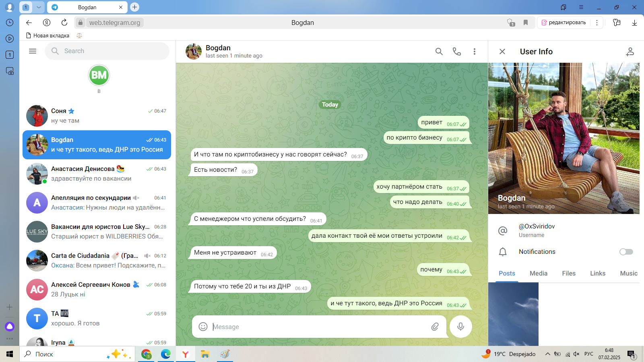Click message 'Потому что тебе 20 и ты из ДНР'

(x=250, y=286)
